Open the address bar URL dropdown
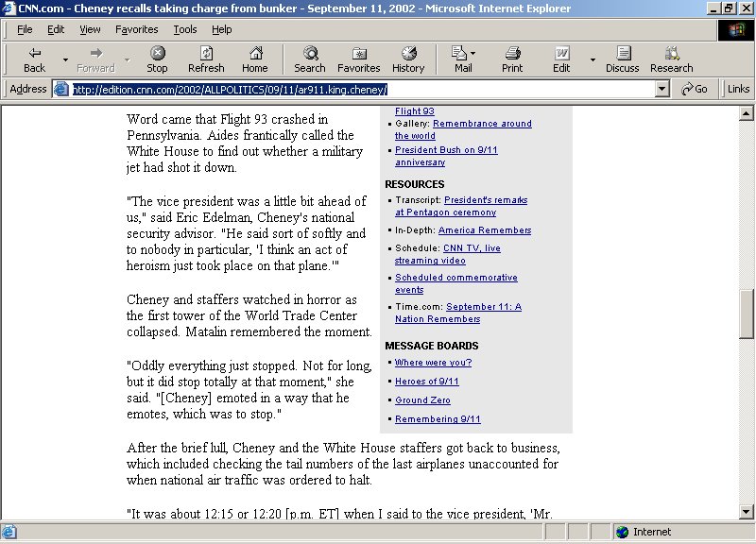This screenshot has height=544, width=756. click(x=663, y=89)
